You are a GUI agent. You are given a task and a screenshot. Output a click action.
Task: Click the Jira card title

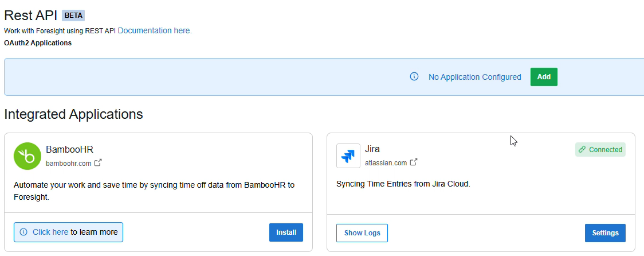pos(372,149)
